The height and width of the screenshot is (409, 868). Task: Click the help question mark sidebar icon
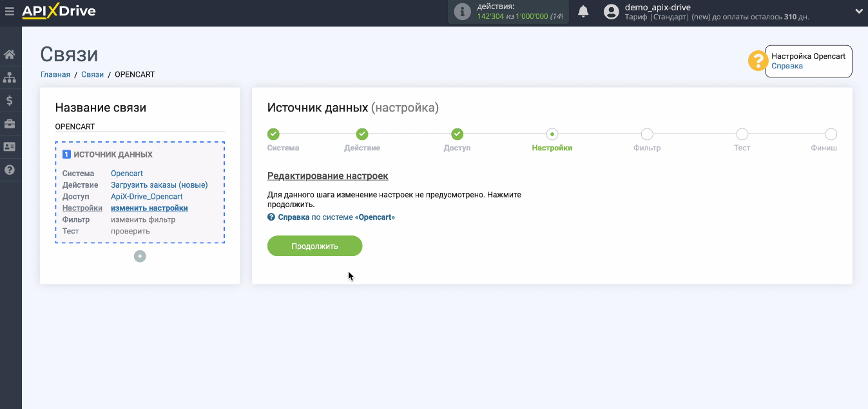(x=10, y=170)
